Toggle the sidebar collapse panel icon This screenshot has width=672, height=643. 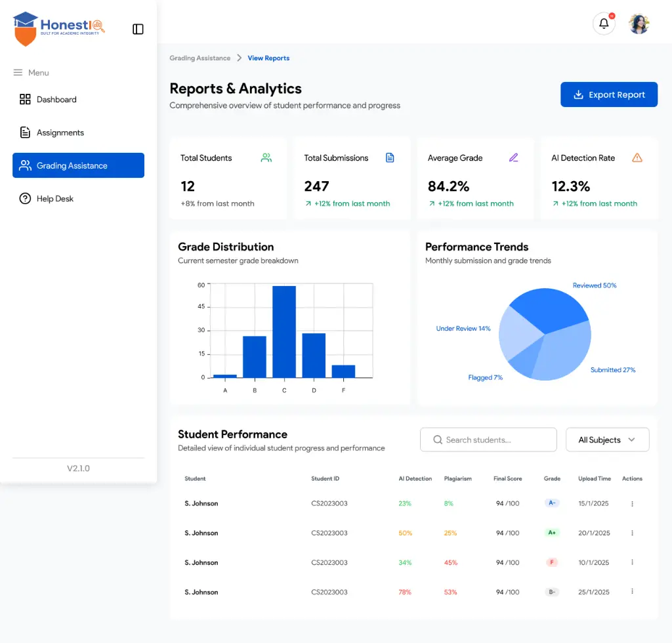click(138, 29)
